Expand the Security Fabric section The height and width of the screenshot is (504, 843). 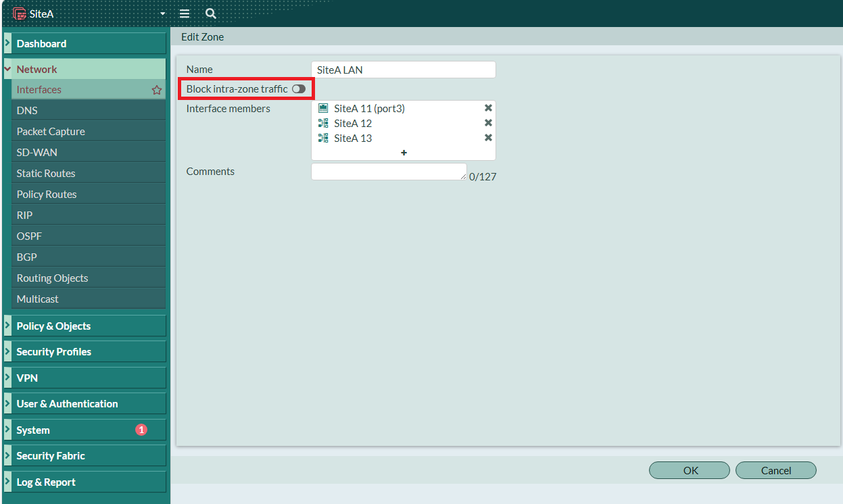[x=85, y=455]
